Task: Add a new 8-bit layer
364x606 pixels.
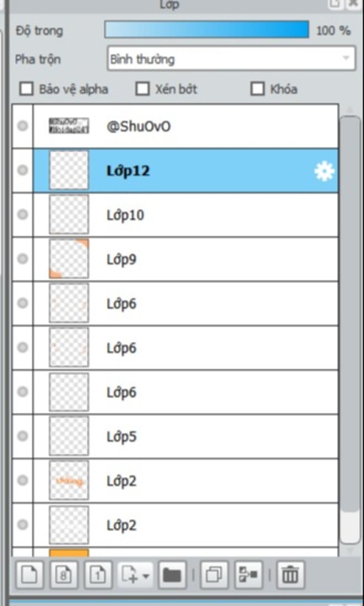Action: pos(64,575)
